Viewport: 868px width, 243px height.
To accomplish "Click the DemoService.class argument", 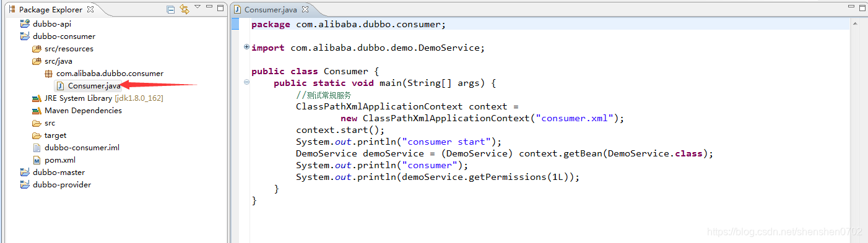I will [658, 153].
